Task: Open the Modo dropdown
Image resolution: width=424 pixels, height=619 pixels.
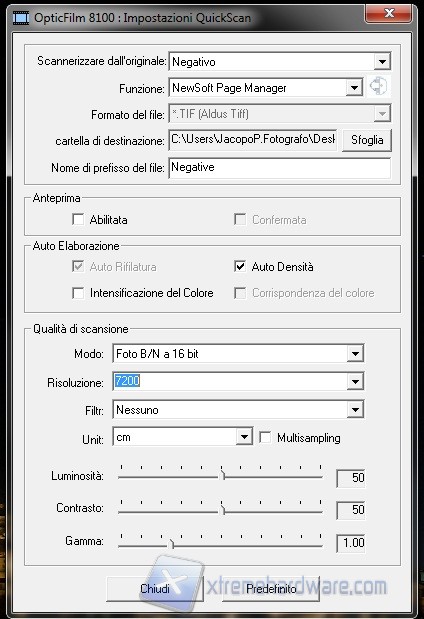Action: [x=355, y=354]
